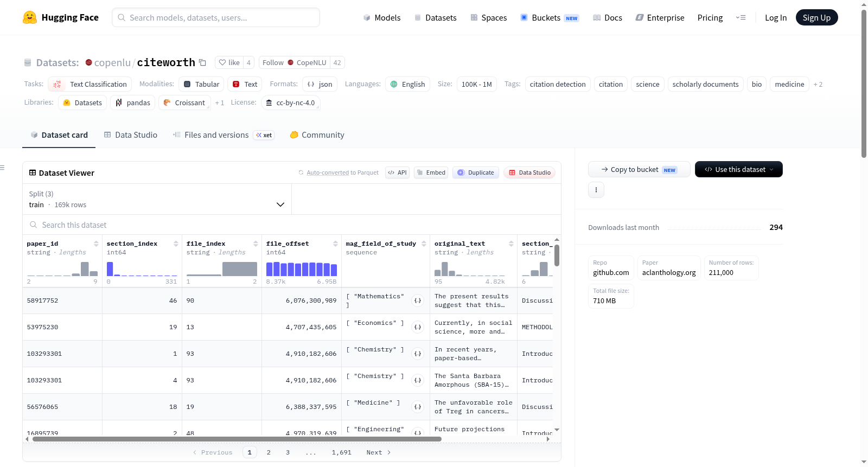Click Copy to bucket button
Viewport: 868px width, 467px height.
click(639, 169)
